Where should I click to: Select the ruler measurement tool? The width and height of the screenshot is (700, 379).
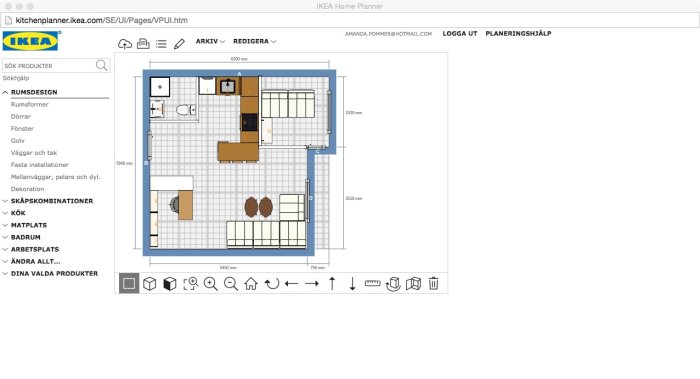[372, 283]
